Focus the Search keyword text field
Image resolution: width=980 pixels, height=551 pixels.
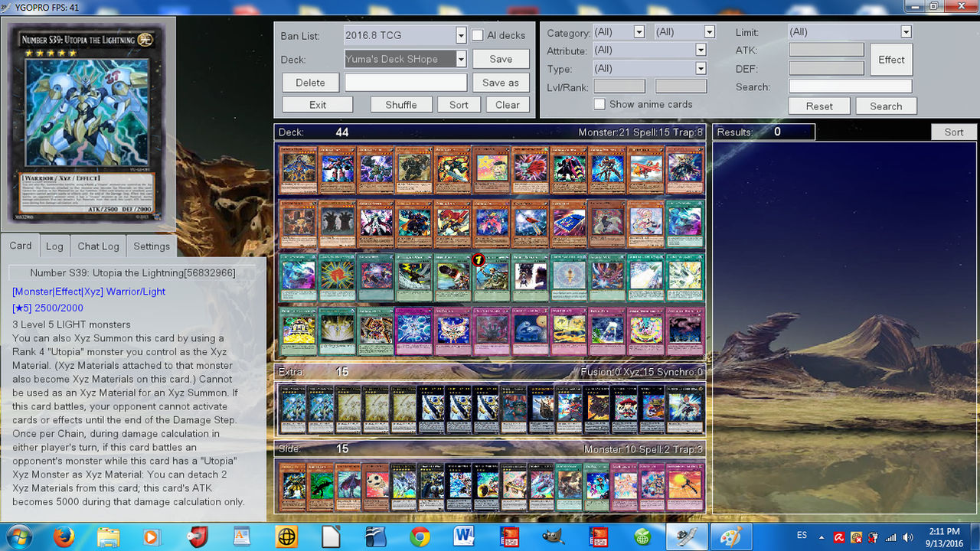point(851,86)
